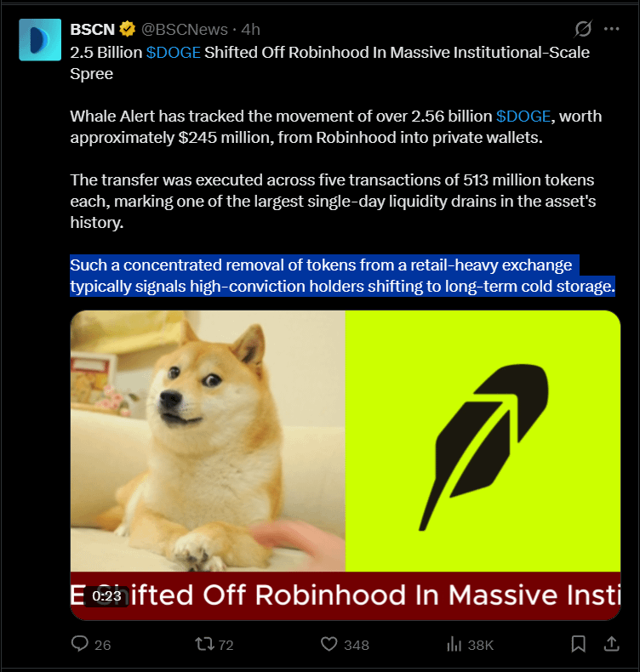Open the @BSCNews handle link
640x672 pixels.
pyautogui.click(x=185, y=30)
